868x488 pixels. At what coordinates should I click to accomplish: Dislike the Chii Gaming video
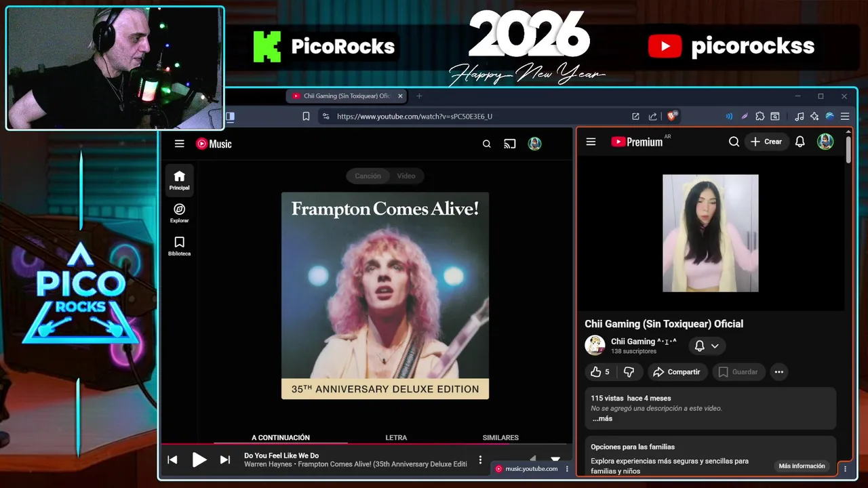tap(629, 371)
